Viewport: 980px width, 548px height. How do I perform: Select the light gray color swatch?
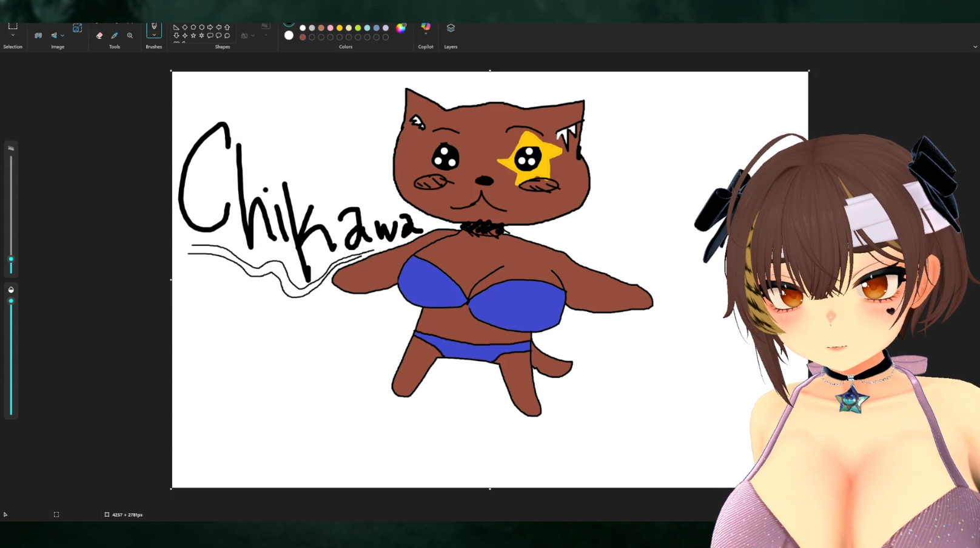tap(312, 28)
